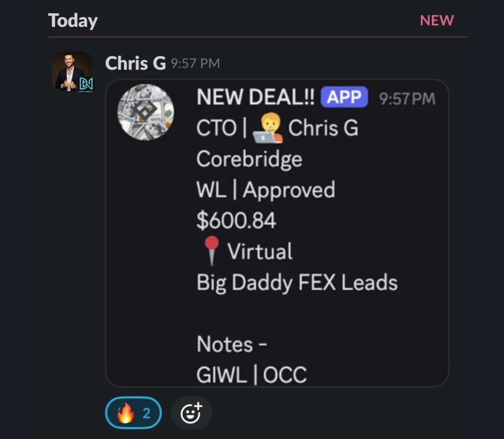Click the technologist emoji beside Chris G
504x439 pixels.
[x=268, y=128]
